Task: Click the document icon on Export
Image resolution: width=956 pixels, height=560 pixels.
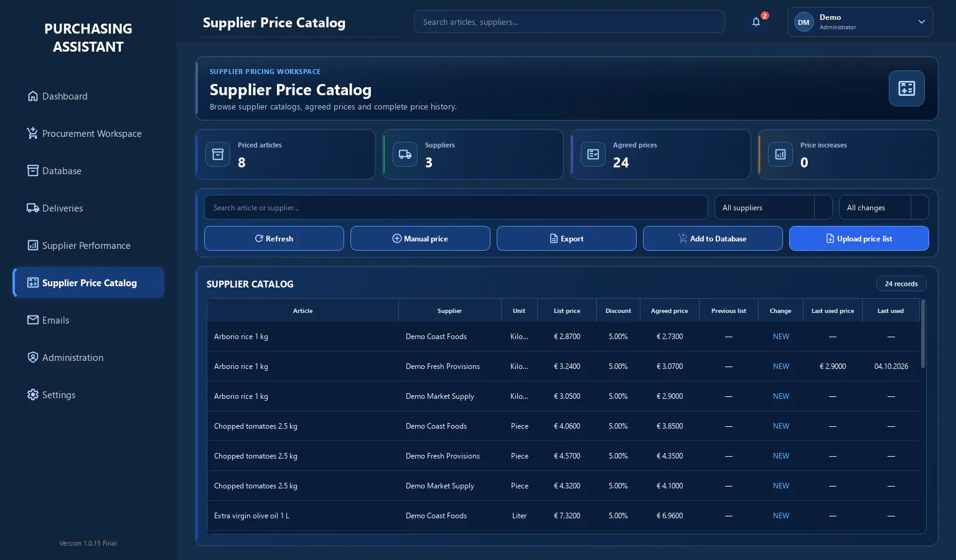Action: (554, 238)
